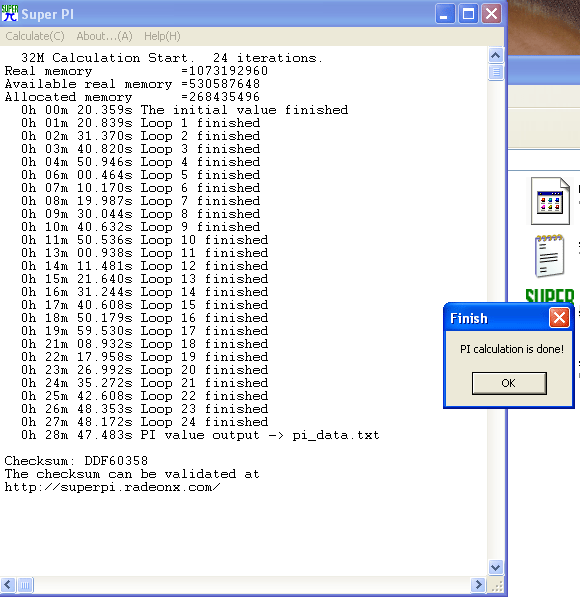
Task: Click OK in the Finish dialog
Action: pyautogui.click(x=509, y=383)
